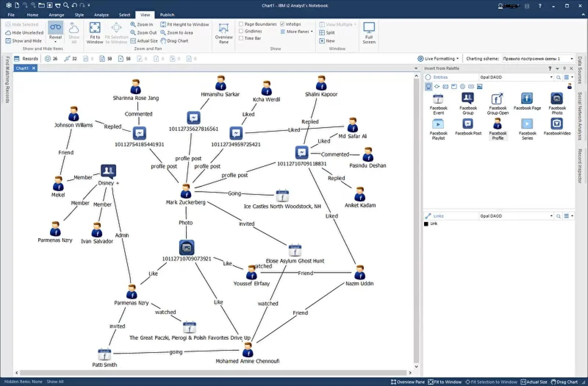The width and height of the screenshot is (588, 386).
Task: Toggle the Gridlines checkbox
Action: pos(241,31)
